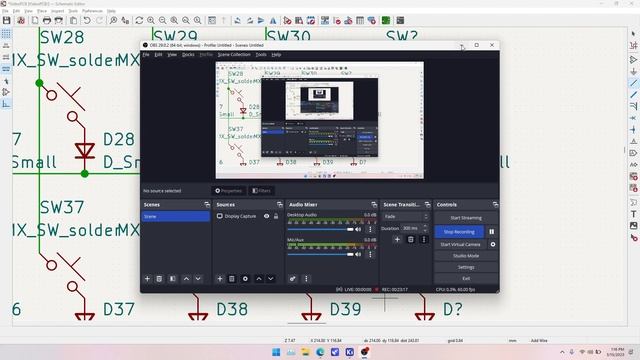Open Desktop Audio three-dot options menu
Viewport: 640px width, 360px height.
pyautogui.click(x=370, y=229)
